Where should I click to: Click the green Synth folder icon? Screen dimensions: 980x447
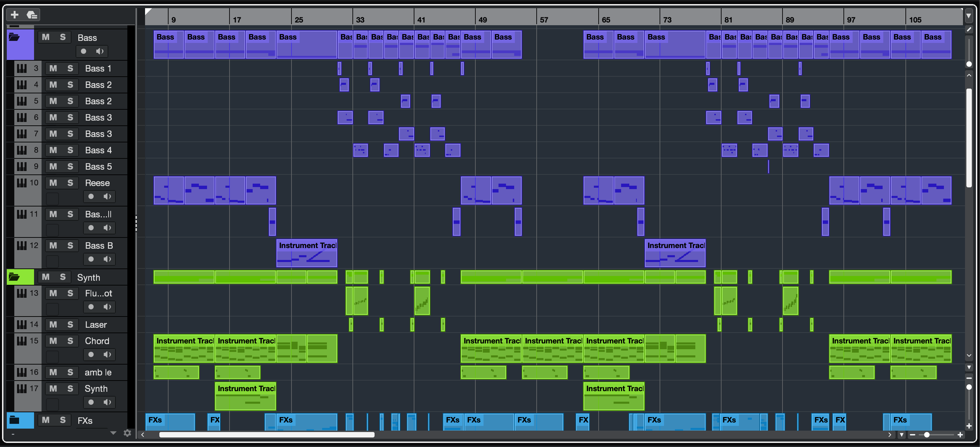click(14, 277)
